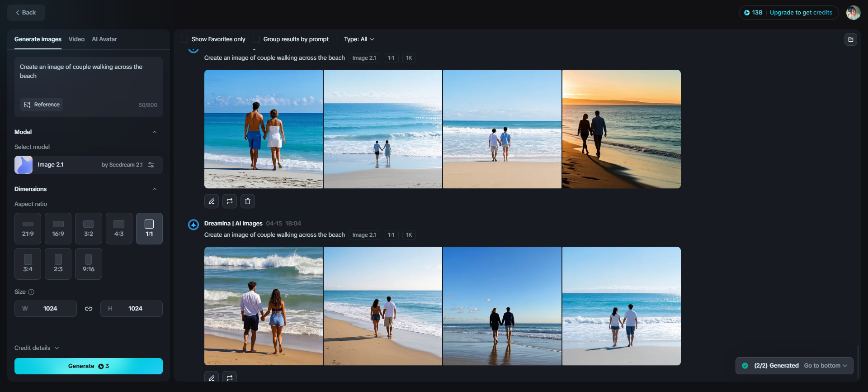Click the green generated status check icon
Viewport: 868px width, 392px height.
[x=745, y=366]
